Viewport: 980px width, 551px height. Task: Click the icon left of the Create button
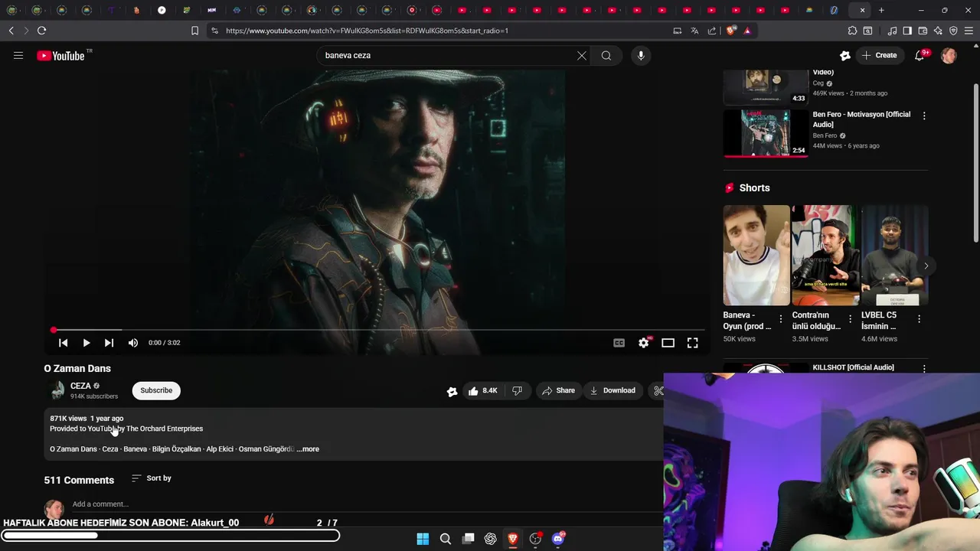click(845, 55)
